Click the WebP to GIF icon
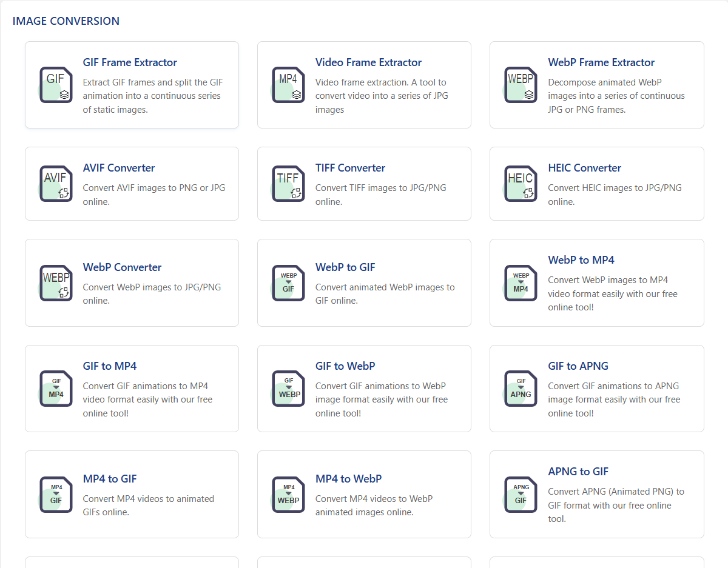The image size is (728, 568). tap(289, 283)
